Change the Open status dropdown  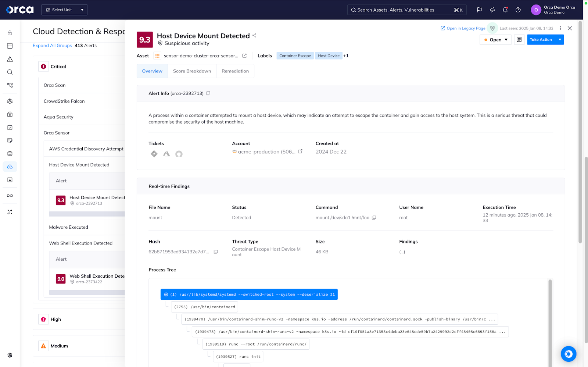click(495, 40)
